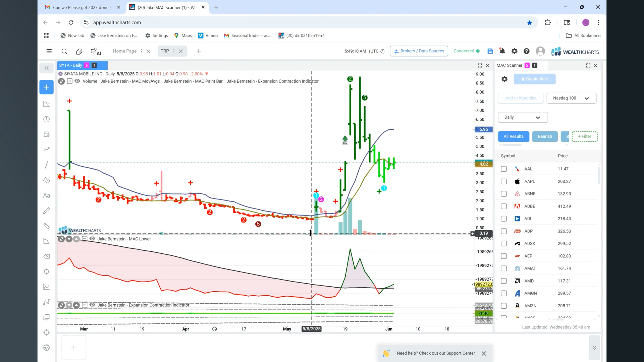The height and width of the screenshot is (362, 644).
Task: Toggle visibility eye of main chart indicators
Action: click(x=77, y=81)
